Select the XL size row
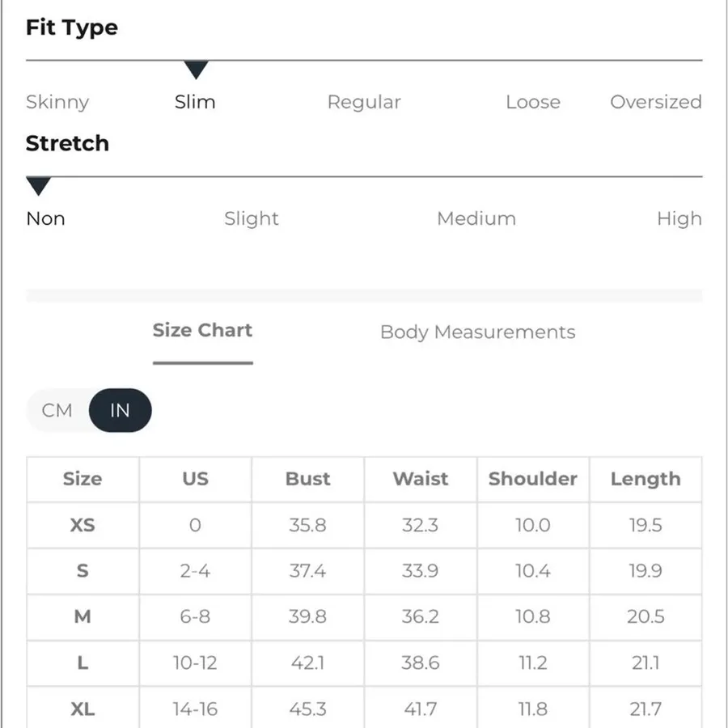Image resolution: width=728 pixels, height=728 pixels. [x=364, y=709]
